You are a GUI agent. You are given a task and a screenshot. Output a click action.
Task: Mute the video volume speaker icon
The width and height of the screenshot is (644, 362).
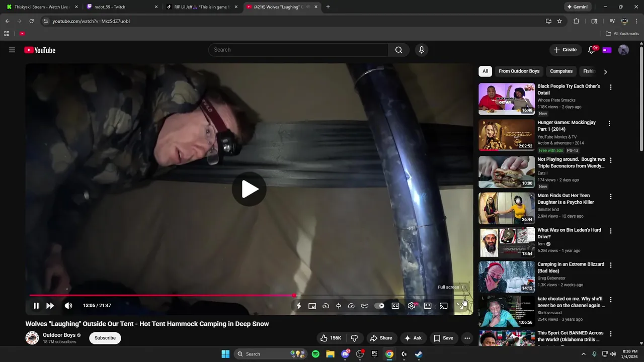(x=68, y=306)
